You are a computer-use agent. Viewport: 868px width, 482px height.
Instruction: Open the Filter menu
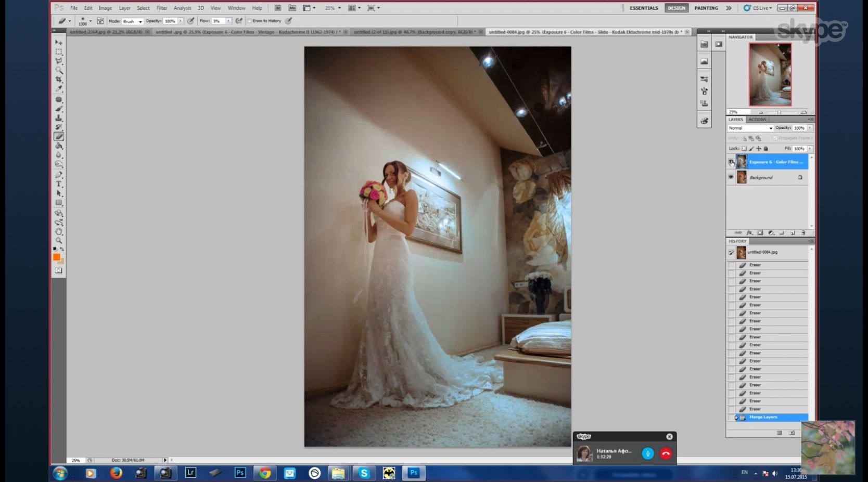click(162, 8)
